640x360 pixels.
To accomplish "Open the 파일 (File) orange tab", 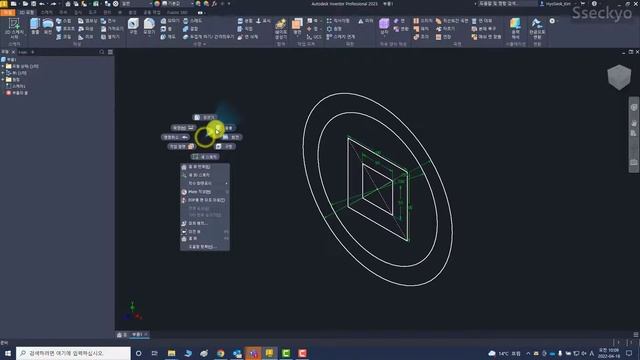I will tap(7, 13).
